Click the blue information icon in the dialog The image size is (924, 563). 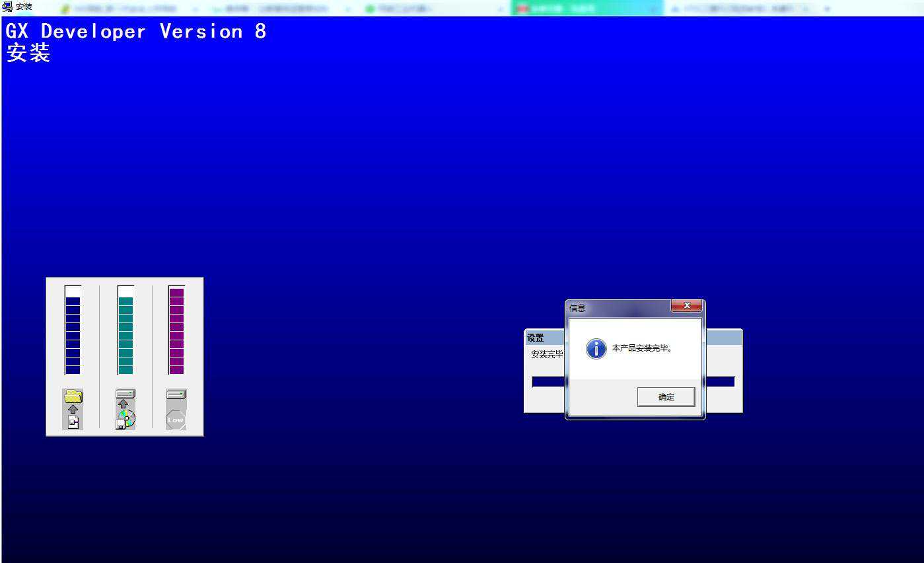pos(596,349)
